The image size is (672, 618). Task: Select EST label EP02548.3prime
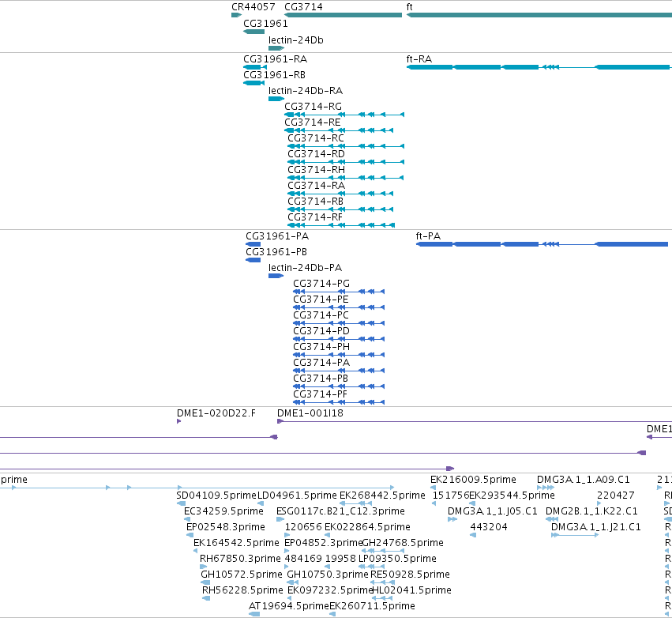tap(226, 527)
